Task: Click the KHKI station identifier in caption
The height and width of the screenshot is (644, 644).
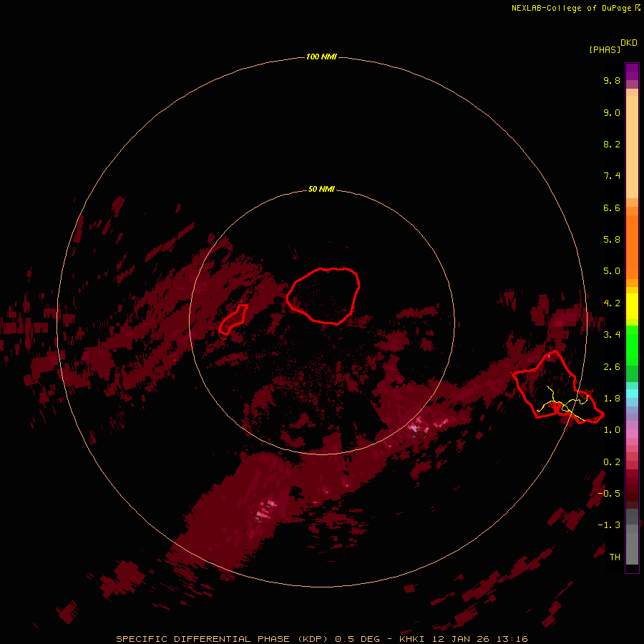Action: tap(413, 639)
